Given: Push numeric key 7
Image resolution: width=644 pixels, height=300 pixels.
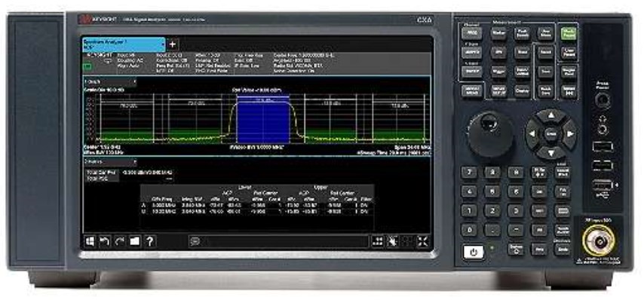Looking at the screenshot, I should (x=469, y=173).
